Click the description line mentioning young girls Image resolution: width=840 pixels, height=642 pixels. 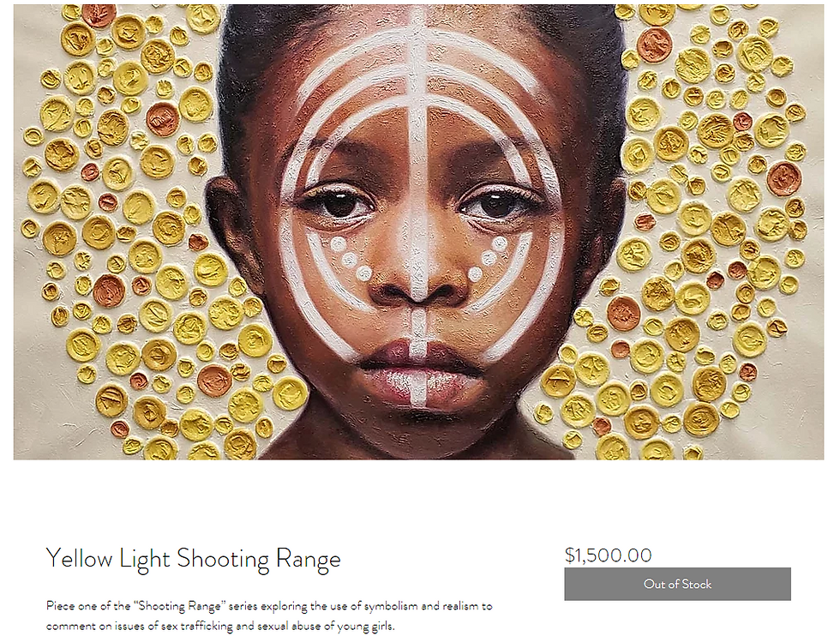click(220, 626)
